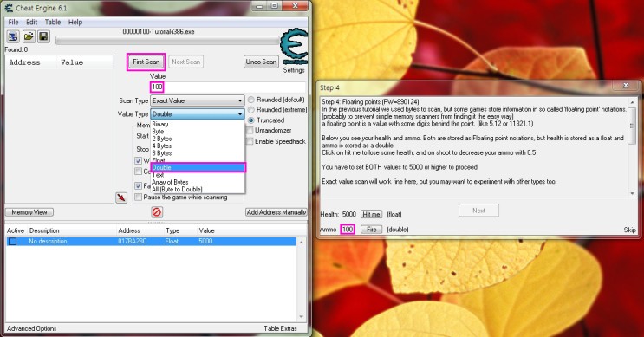The width and height of the screenshot is (644, 337).
Task: Click Add Address Manually button
Action: (276, 212)
